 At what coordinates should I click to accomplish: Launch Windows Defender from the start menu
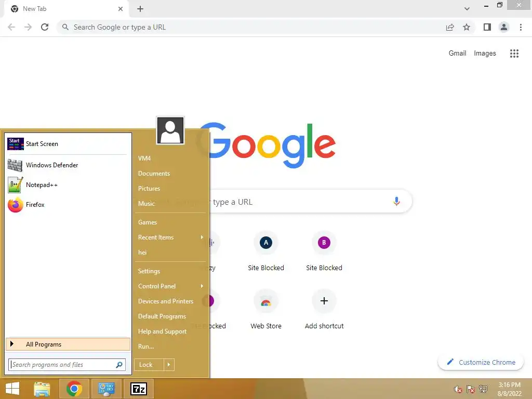point(68,165)
